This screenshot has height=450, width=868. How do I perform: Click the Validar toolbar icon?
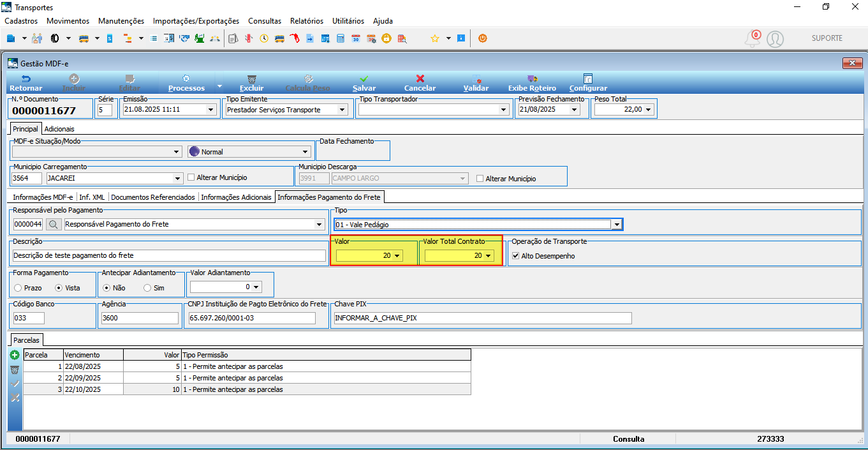click(476, 79)
